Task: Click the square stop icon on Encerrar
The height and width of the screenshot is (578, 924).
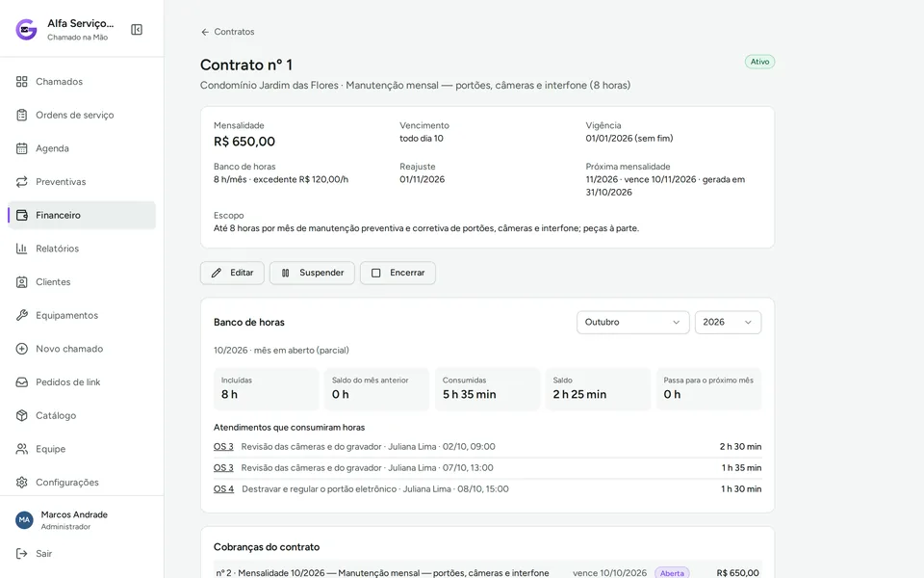Action: coord(376,273)
